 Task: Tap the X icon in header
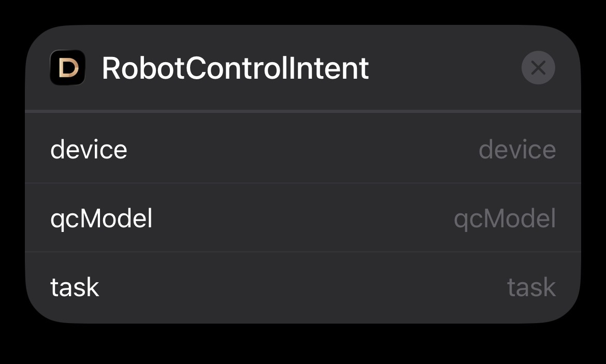[x=538, y=67]
